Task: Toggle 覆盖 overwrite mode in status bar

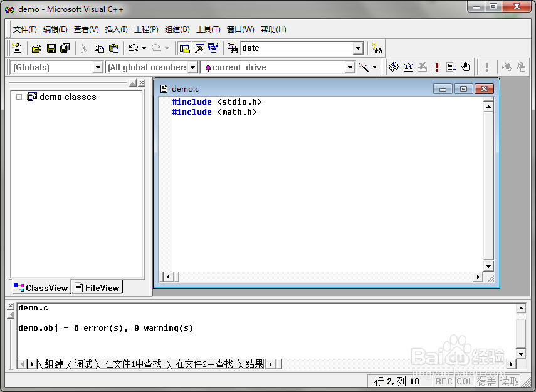Action: (x=486, y=381)
